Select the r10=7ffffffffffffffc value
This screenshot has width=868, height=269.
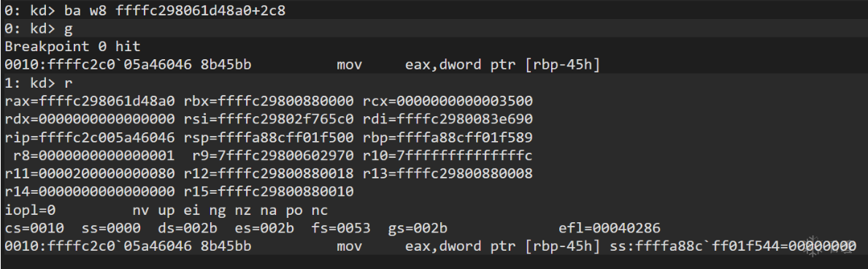click(448, 155)
